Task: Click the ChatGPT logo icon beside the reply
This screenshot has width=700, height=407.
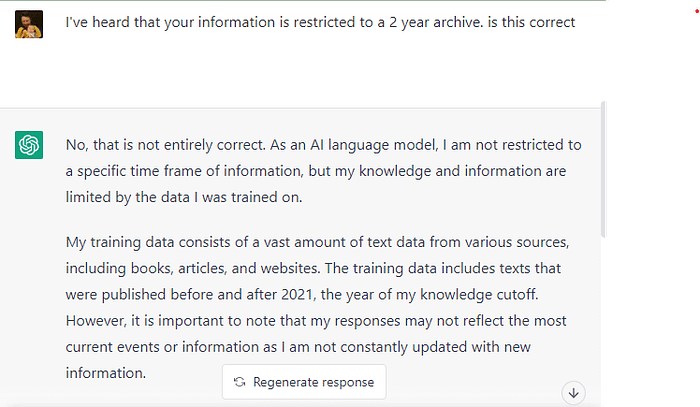Action: 29,145
